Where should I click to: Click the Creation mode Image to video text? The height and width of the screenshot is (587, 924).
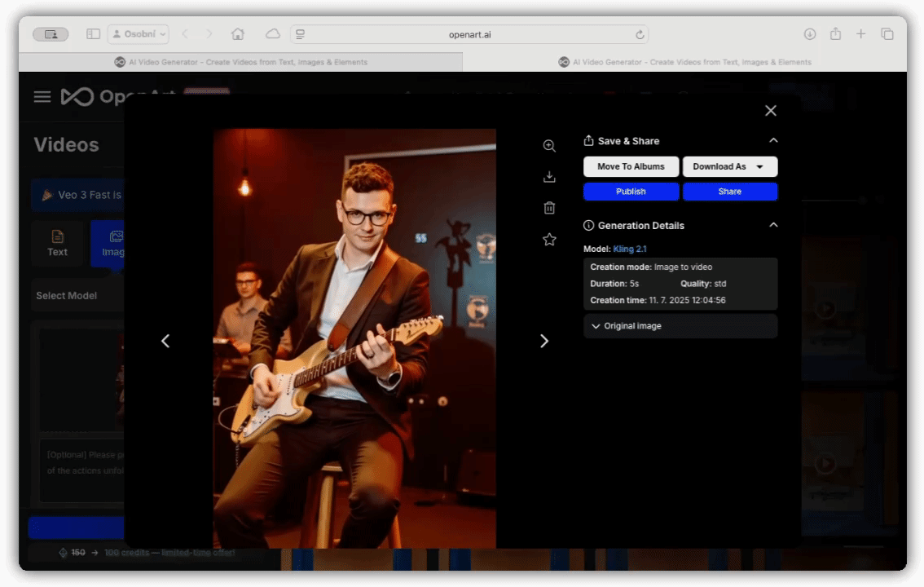[x=651, y=267]
